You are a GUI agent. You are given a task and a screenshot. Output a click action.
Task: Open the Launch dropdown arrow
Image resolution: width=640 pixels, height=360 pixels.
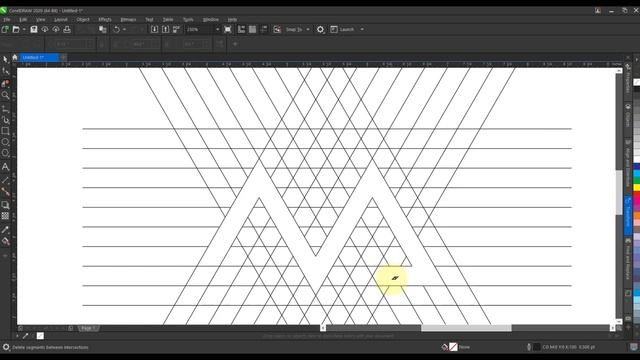click(362, 29)
